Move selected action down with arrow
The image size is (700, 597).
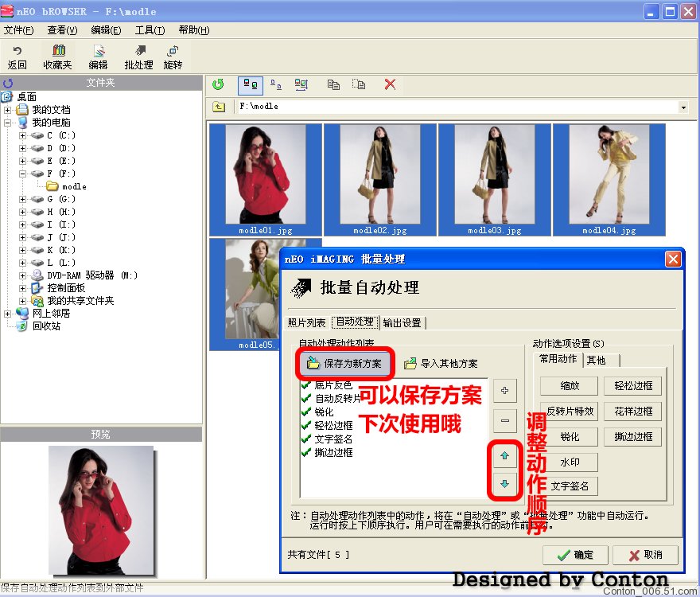(505, 484)
